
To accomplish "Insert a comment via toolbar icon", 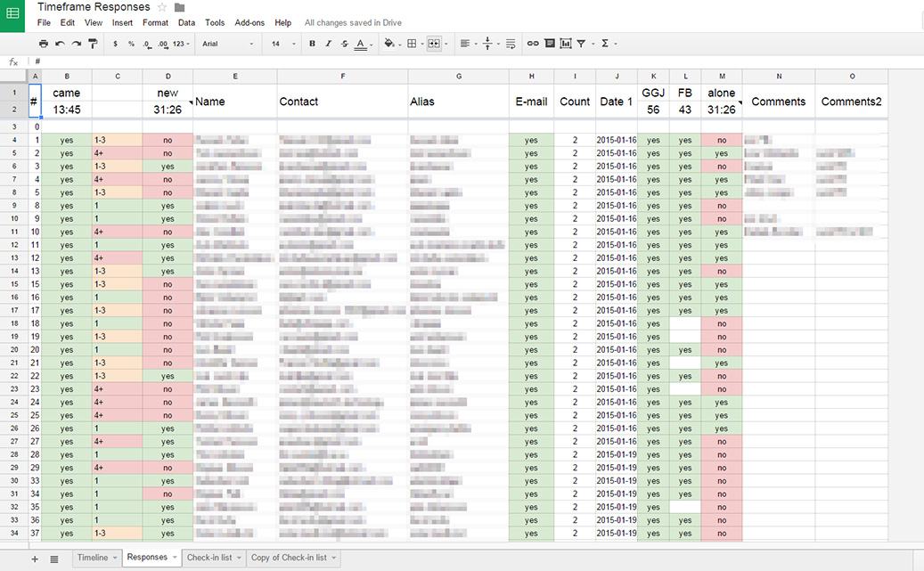I will point(549,43).
